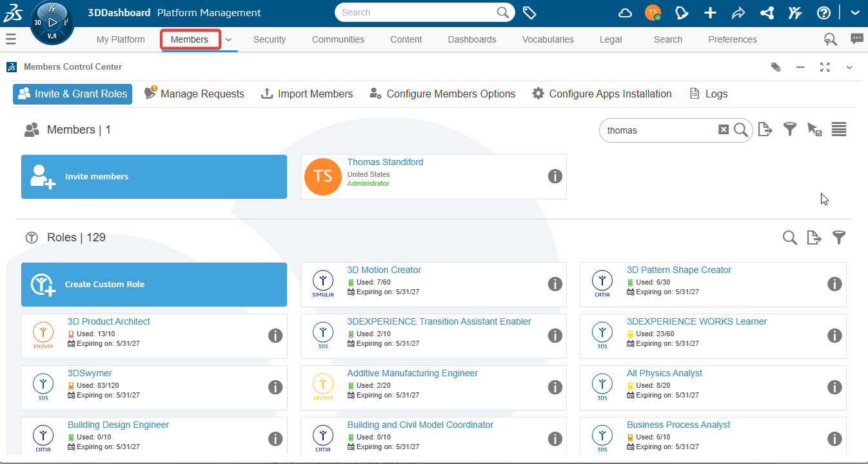Open Configure Apps Installation

coord(602,94)
